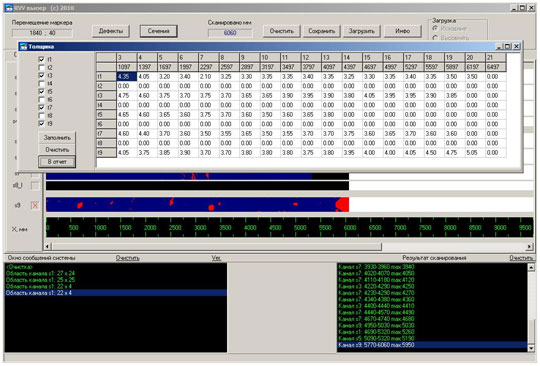Check the t6 checkbox
The width and height of the screenshot is (540, 366).
tap(41, 100)
